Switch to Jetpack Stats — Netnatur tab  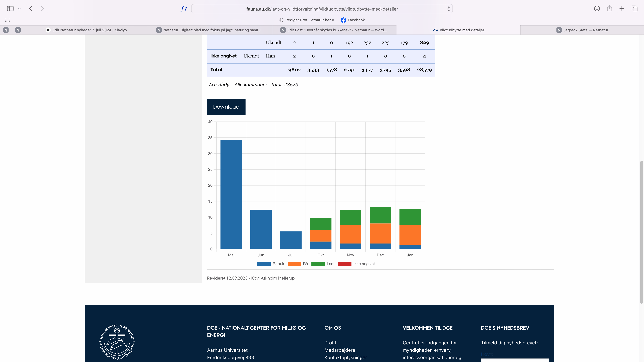582,30
